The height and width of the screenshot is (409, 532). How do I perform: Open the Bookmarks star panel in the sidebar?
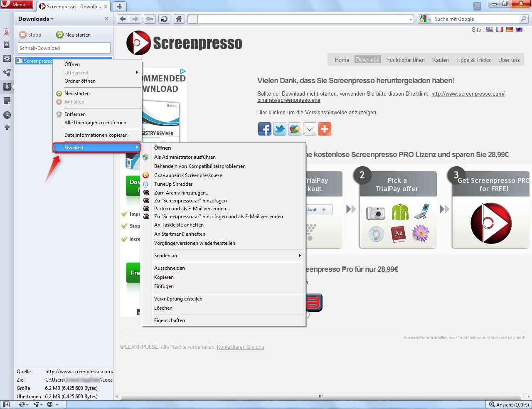pos(7,45)
